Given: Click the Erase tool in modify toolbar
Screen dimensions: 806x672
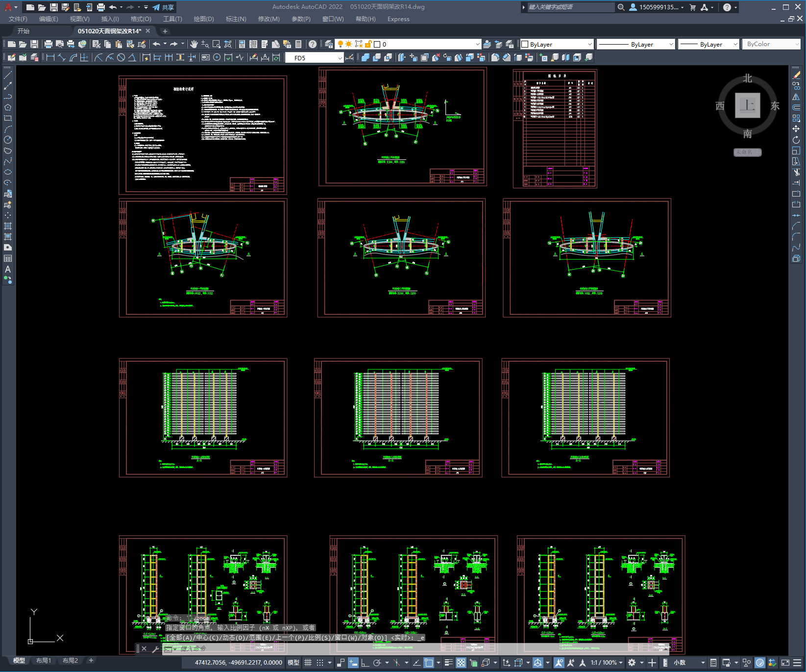Looking at the screenshot, I should 796,75.
